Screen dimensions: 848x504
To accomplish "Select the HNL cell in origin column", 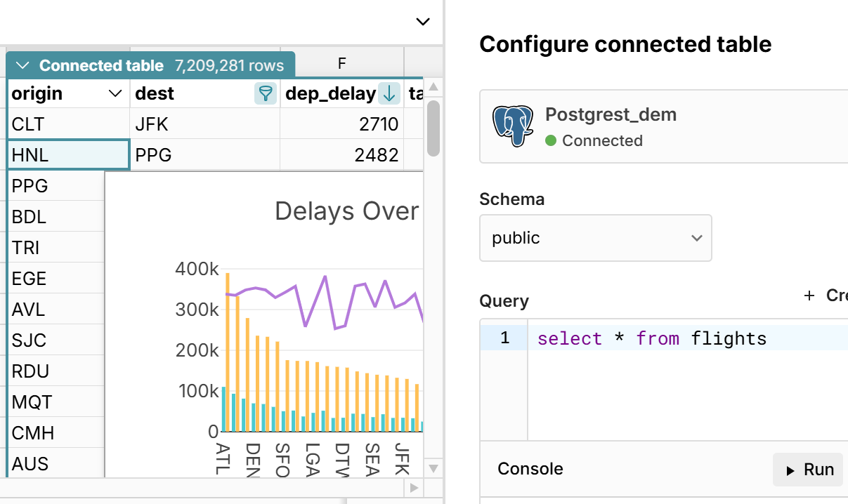I will click(69, 155).
